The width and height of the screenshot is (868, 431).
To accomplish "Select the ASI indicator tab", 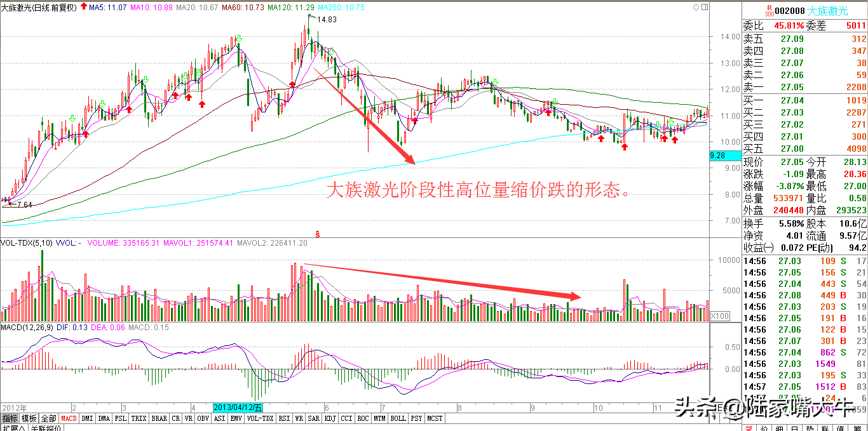I will click(219, 418).
